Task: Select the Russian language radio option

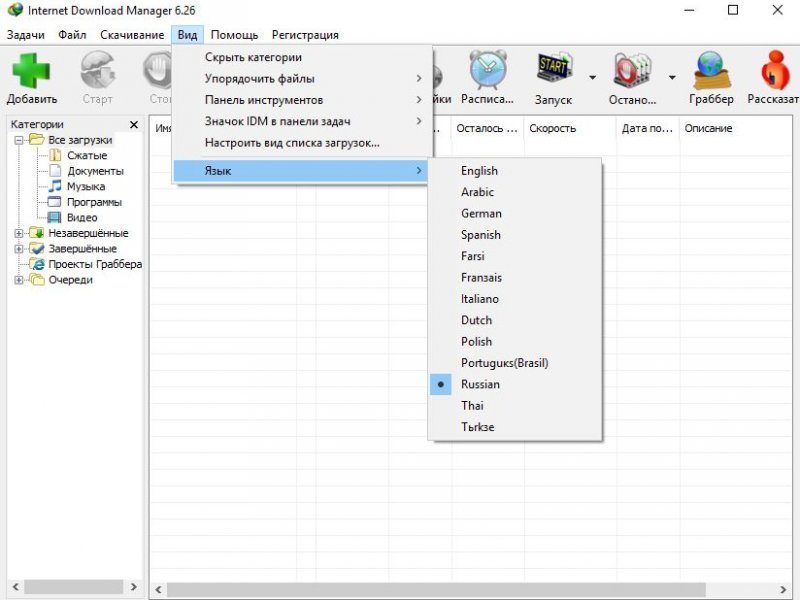Action: click(515, 384)
